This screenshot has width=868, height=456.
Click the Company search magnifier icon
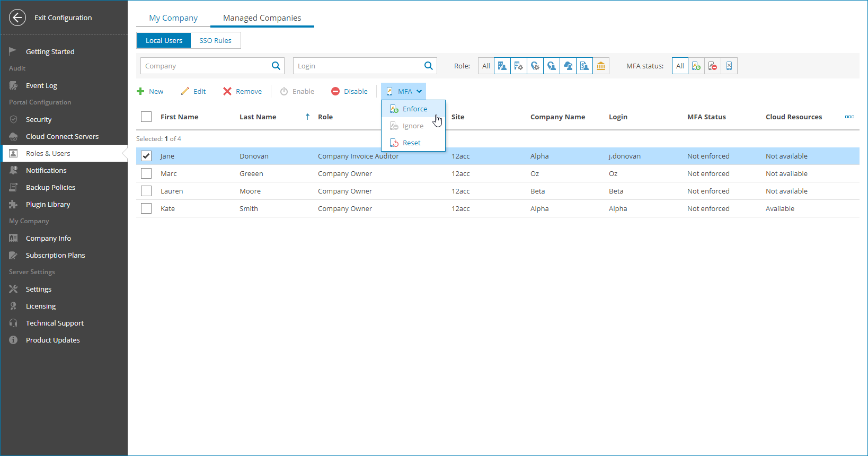click(276, 66)
